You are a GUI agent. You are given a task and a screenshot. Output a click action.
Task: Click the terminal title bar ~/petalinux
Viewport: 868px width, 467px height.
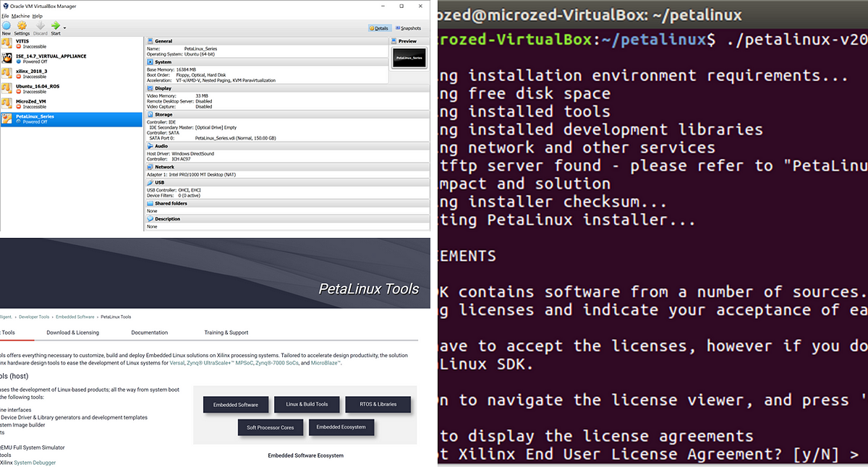(x=653, y=13)
